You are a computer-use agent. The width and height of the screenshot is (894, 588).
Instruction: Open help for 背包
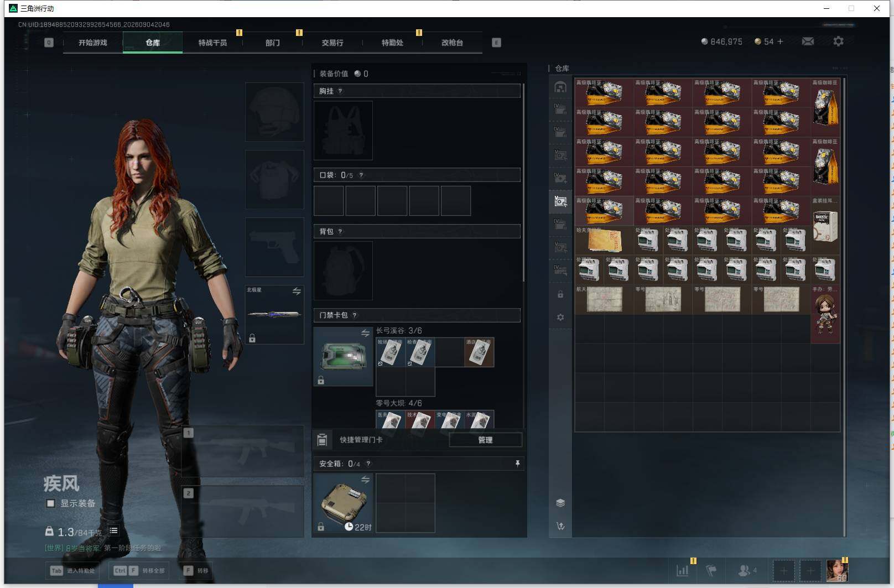point(340,231)
